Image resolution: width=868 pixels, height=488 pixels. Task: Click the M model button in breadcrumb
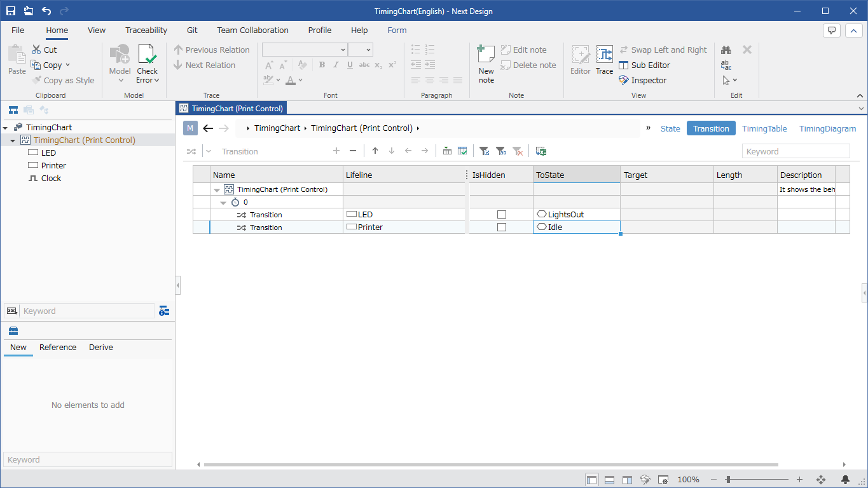click(x=191, y=128)
